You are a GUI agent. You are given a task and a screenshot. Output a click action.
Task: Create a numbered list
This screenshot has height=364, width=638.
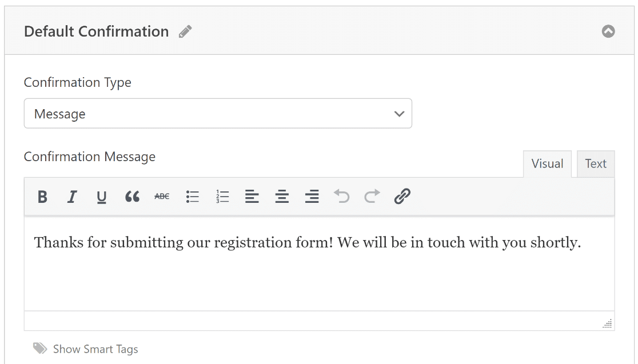(222, 197)
